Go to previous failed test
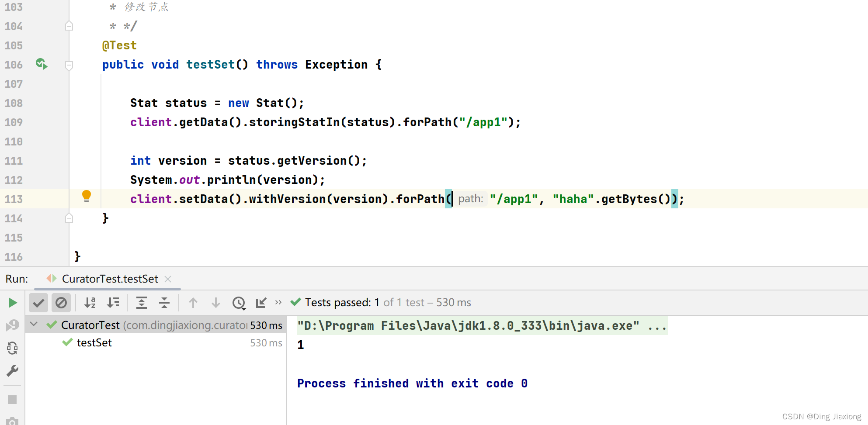Screen dimensions: 868x425 tap(193, 303)
